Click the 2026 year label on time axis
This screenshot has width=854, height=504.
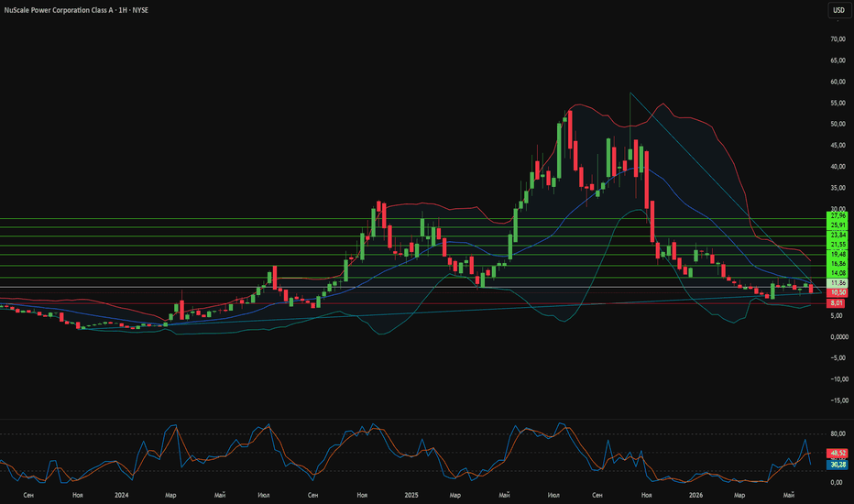696,495
